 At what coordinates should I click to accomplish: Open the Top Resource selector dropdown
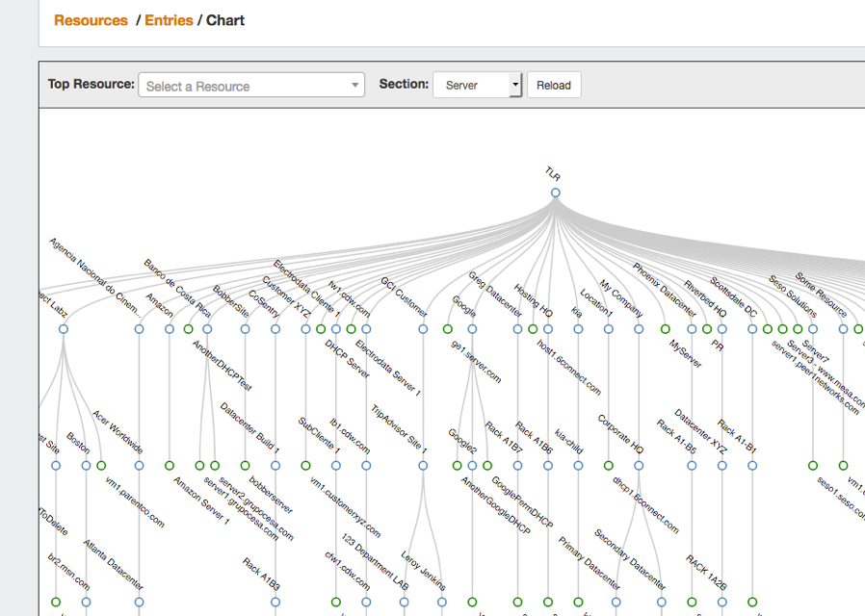coord(251,85)
